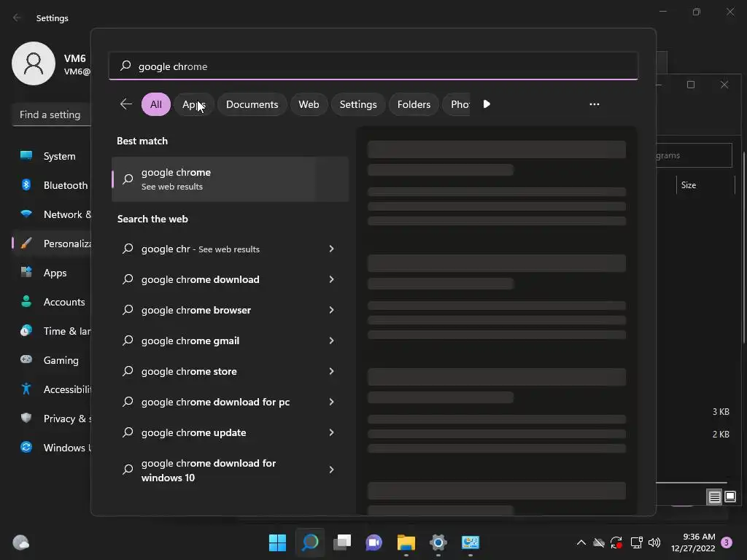Viewport: 747px width, 560px height.
Task: Filter search results by Photos
Action: coord(457,104)
